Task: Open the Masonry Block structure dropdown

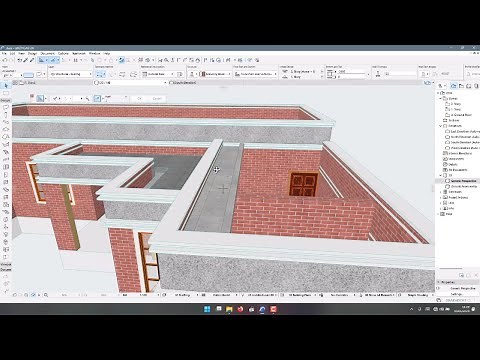Action: point(215,74)
